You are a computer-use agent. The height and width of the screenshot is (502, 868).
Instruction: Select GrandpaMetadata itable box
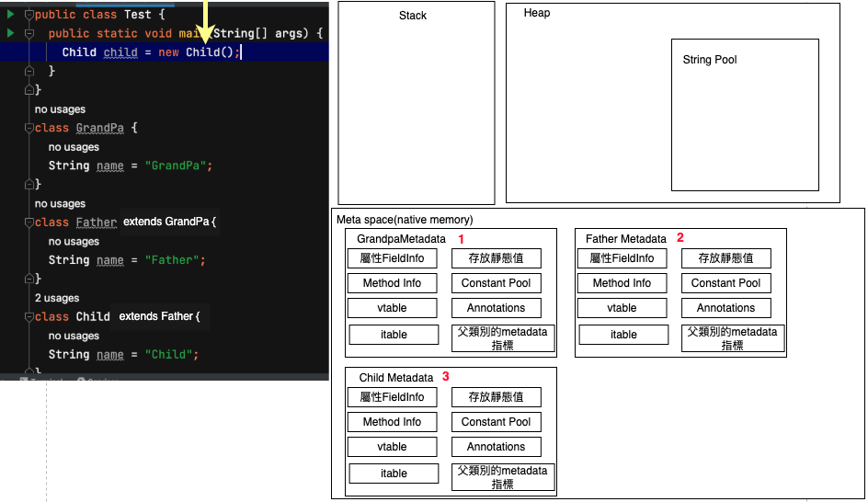[x=394, y=335]
